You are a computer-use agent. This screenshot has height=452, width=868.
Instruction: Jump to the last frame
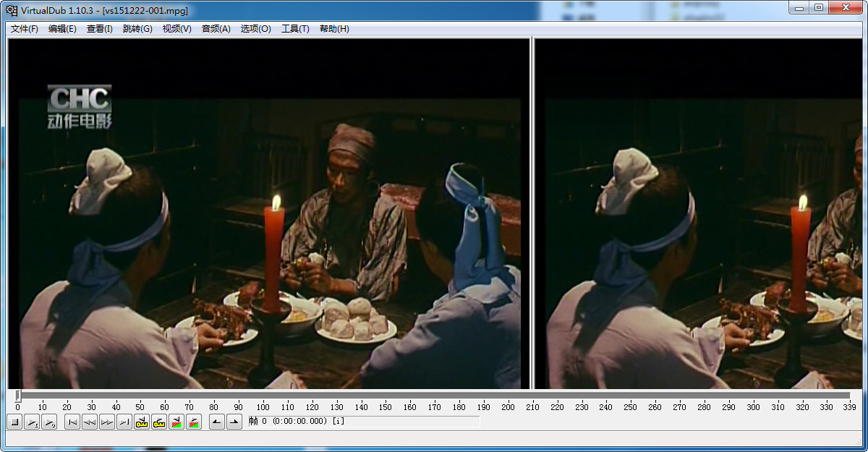(x=124, y=422)
